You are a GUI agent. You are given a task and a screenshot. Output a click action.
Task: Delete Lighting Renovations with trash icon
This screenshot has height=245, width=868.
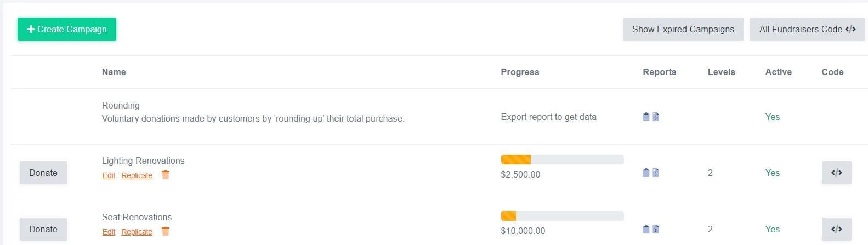166,175
